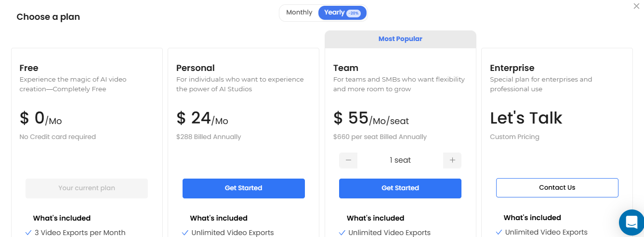
Task: Increase Team seat count with plus
Action: pyautogui.click(x=452, y=160)
